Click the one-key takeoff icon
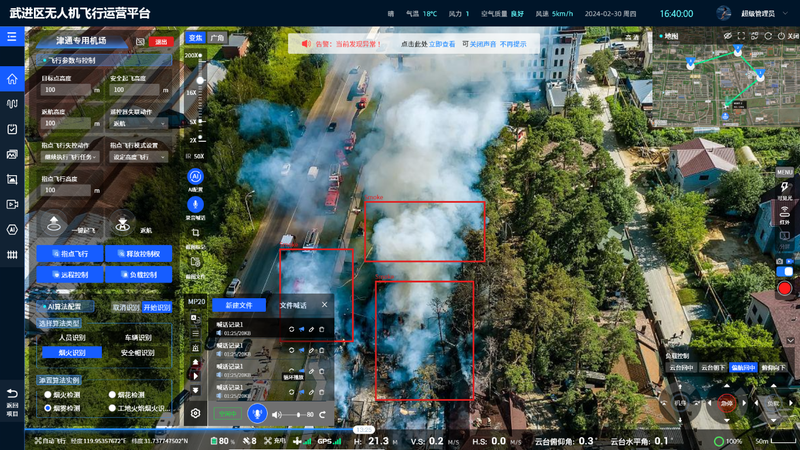The height and width of the screenshot is (450, 800). [x=54, y=223]
